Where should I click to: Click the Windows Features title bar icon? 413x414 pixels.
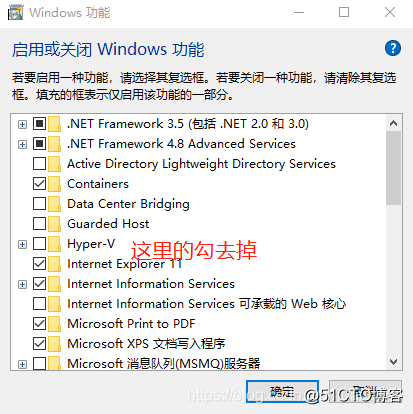click(16, 13)
